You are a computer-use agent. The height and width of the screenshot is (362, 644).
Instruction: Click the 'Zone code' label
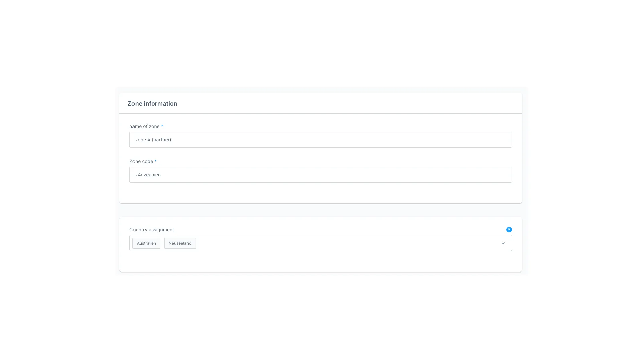pyautogui.click(x=141, y=161)
